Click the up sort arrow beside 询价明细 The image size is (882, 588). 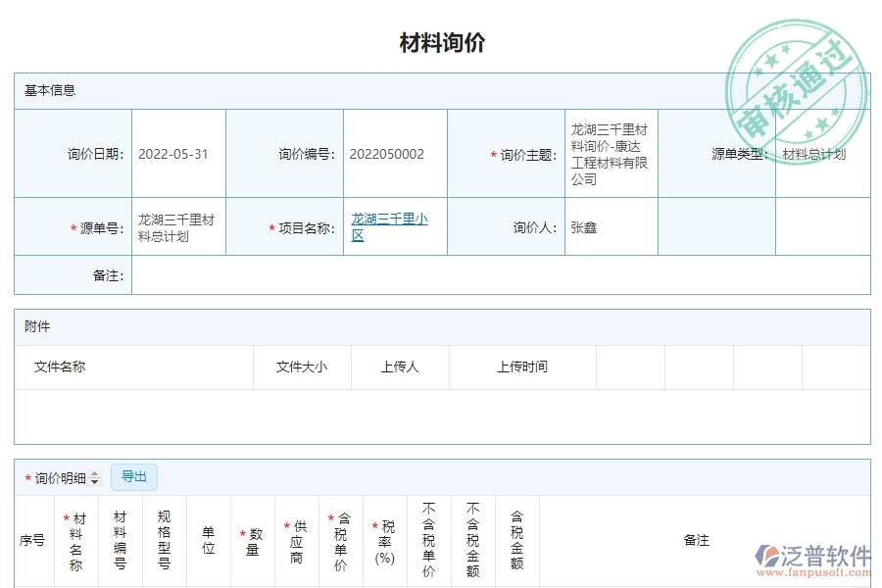tap(94, 474)
